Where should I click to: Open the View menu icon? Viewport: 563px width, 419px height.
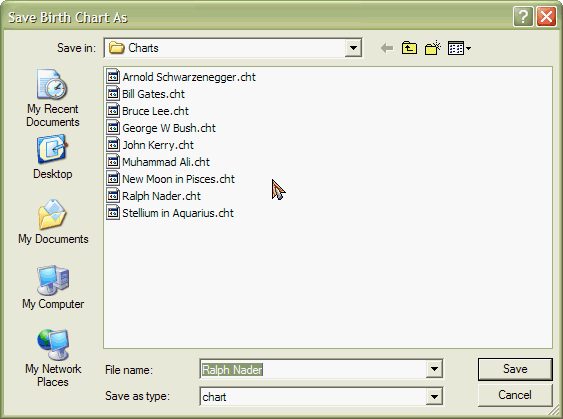(459, 48)
